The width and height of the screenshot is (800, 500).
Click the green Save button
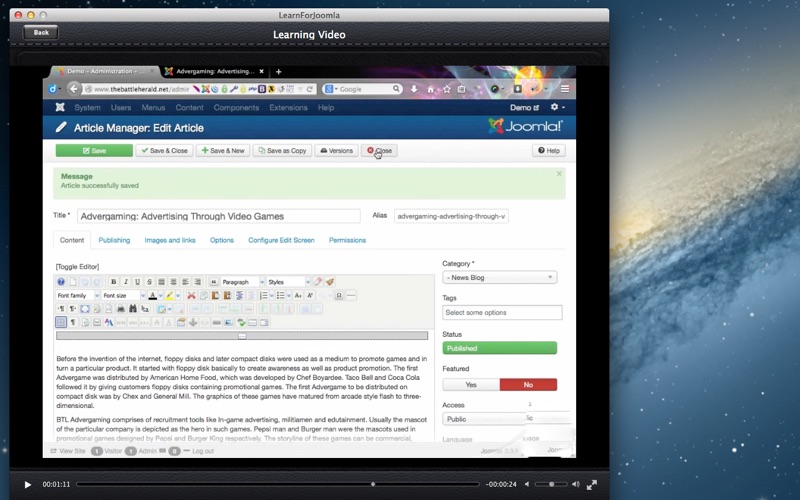tap(94, 151)
